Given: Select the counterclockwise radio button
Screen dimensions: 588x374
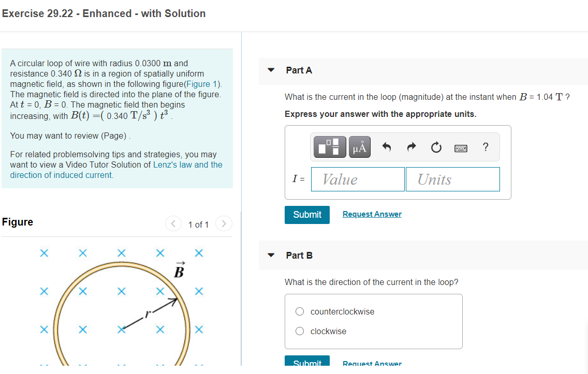Looking at the screenshot, I should pyautogui.click(x=299, y=311).
